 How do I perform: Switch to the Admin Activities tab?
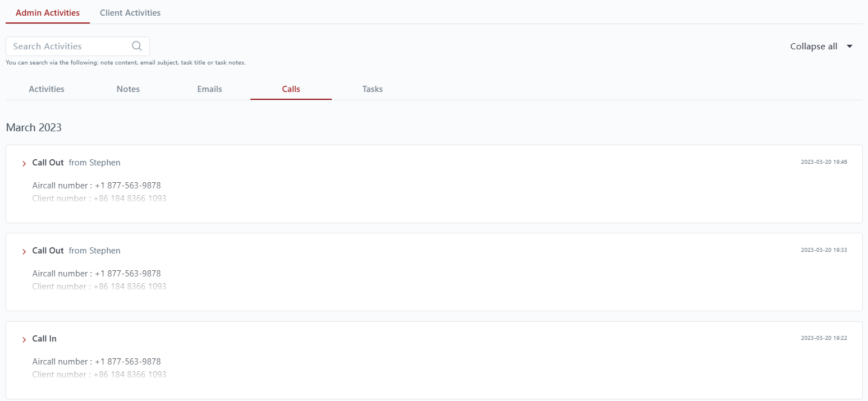48,13
